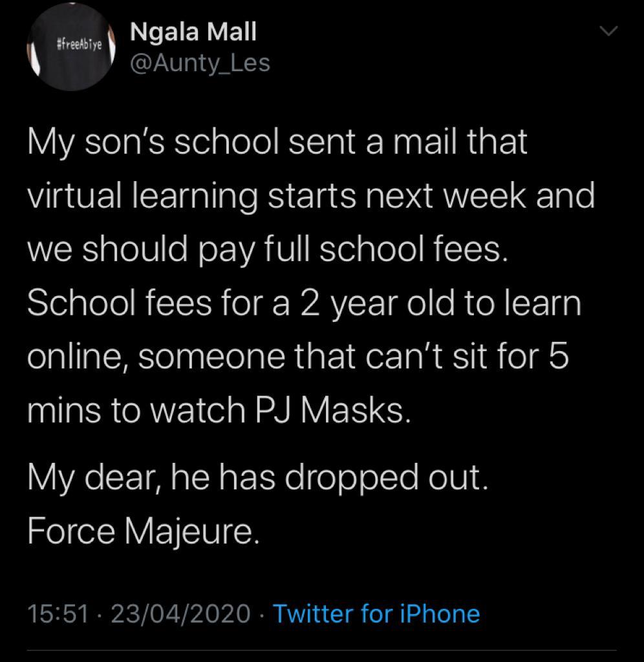Click the @Aunty_Les handle
Image resolution: width=644 pixels, height=662 pixels.
click(200, 63)
